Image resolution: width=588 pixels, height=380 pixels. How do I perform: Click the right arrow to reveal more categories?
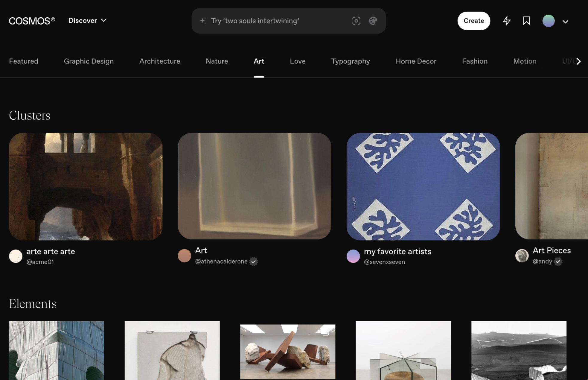coord(578,61)
